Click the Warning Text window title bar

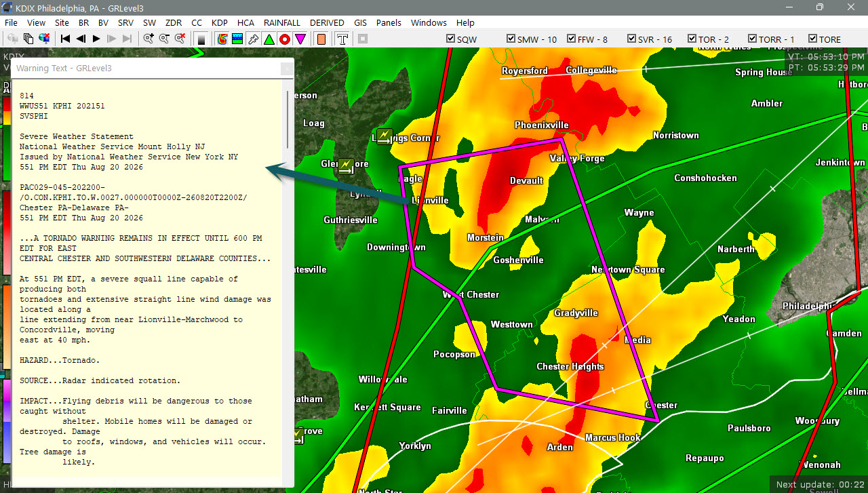[x=146, y=68]
